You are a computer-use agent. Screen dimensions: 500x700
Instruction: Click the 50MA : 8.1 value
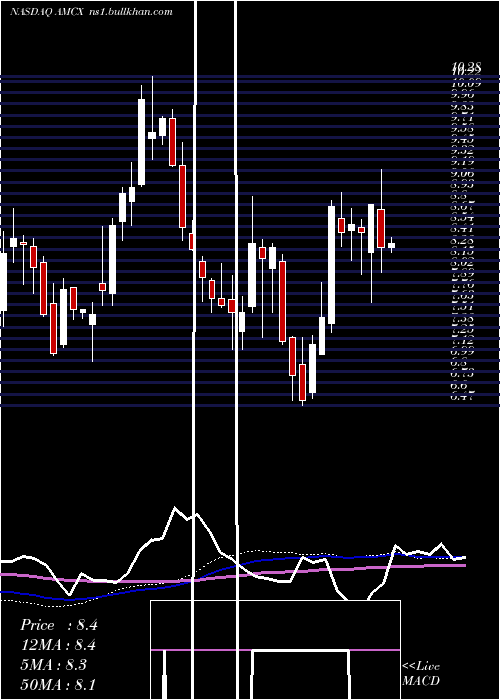pyautogui.click(x=58, y=684)
